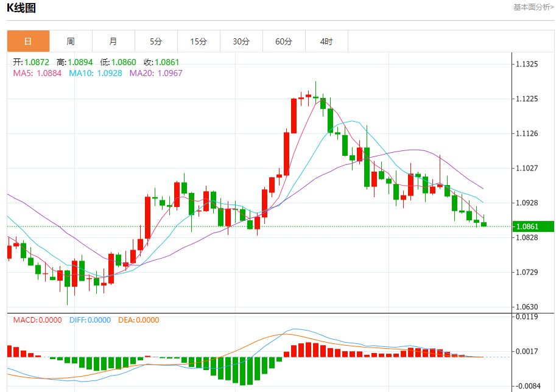
Task: Click the DIFF:0.0000 label
Action: tap(90, 320)
